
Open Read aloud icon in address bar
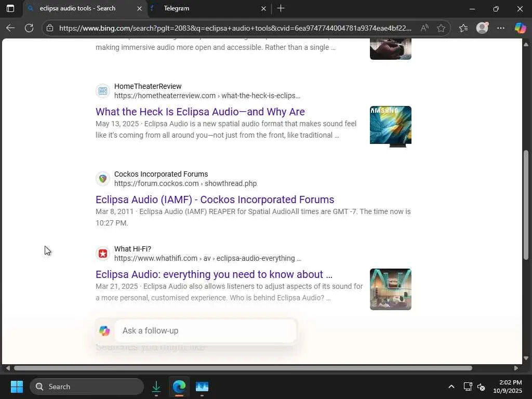coord(424,28)
